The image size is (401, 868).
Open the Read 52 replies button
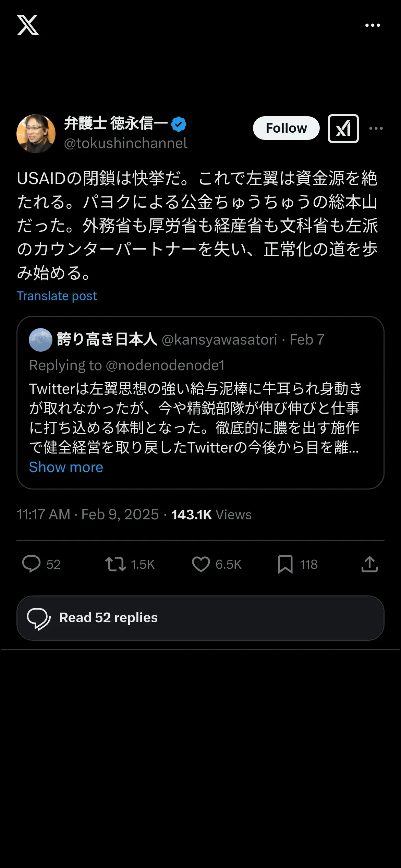(200, 618)
